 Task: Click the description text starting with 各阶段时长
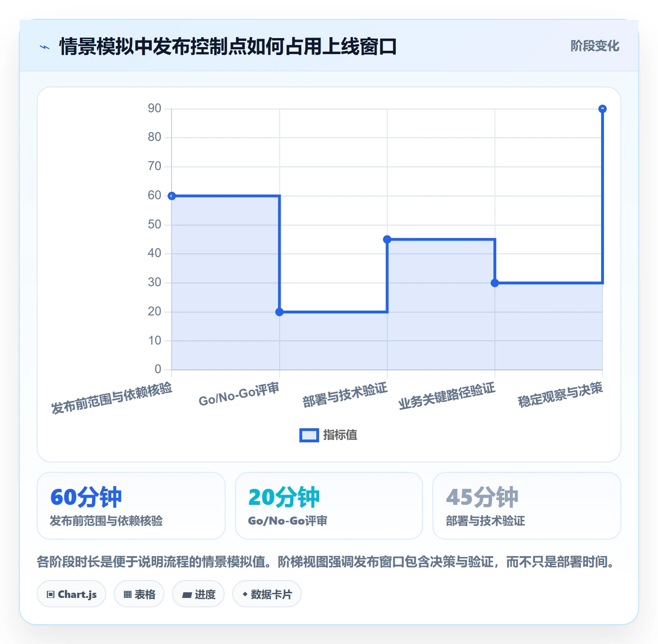[326, 562]
